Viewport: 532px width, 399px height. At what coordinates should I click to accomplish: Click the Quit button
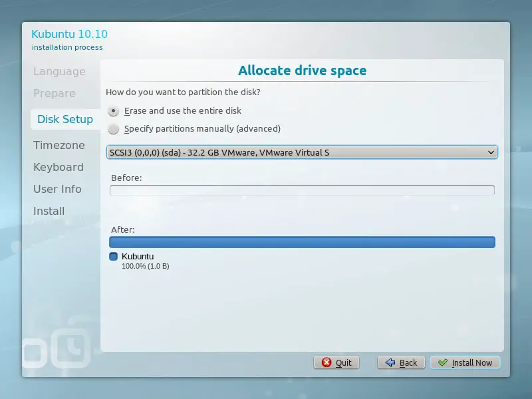point(336,362)
